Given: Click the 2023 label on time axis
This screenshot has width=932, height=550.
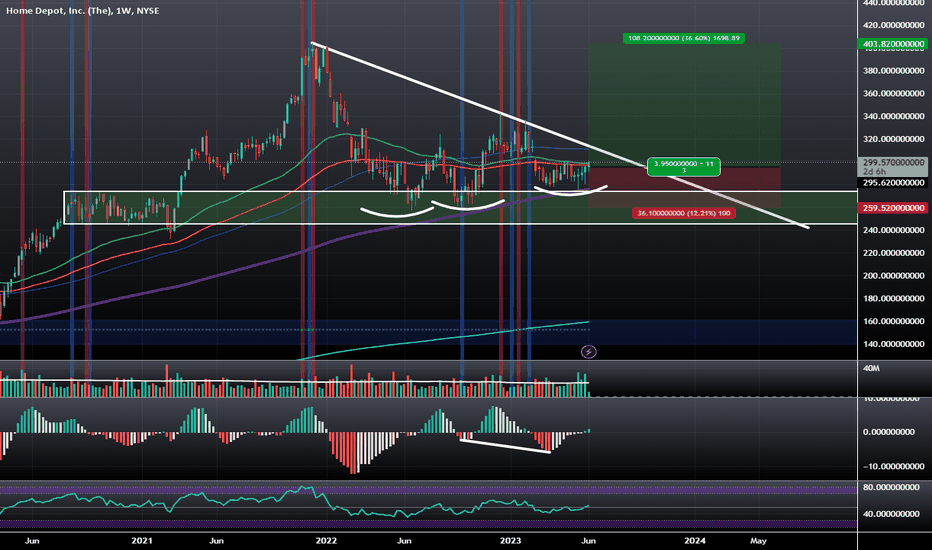Looking at the screenshot, I should click(x=511, y=540).
